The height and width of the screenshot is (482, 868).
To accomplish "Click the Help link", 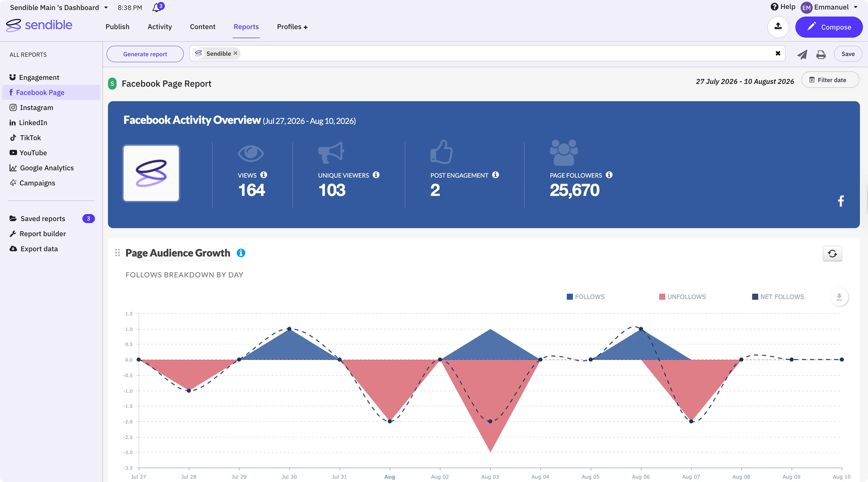I will (788, 7).
